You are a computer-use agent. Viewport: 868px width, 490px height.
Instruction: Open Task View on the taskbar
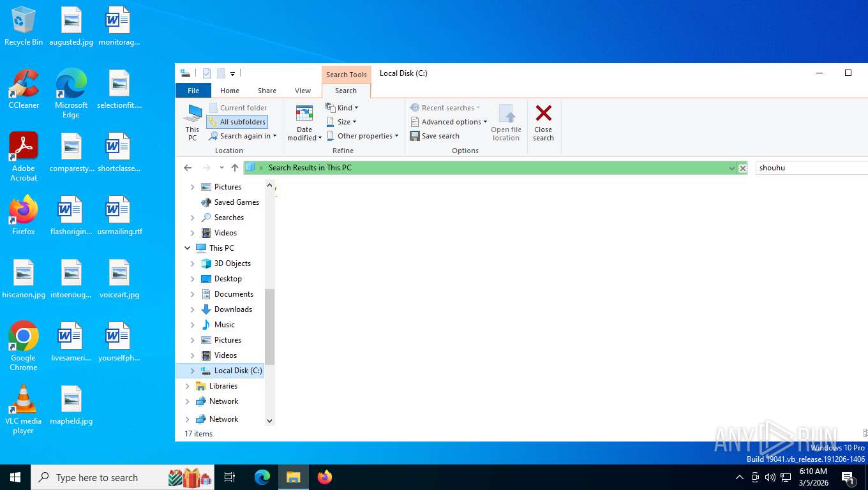coord(230,477)
